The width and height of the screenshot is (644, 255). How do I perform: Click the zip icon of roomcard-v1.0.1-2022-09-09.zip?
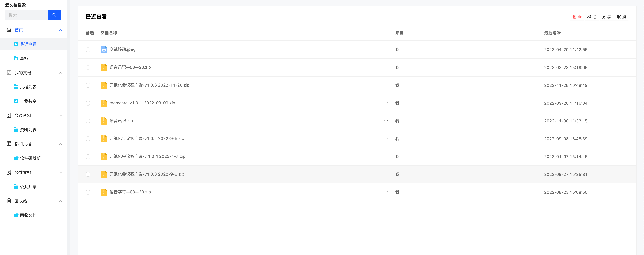pyautogui.click(x=104, y=103)
